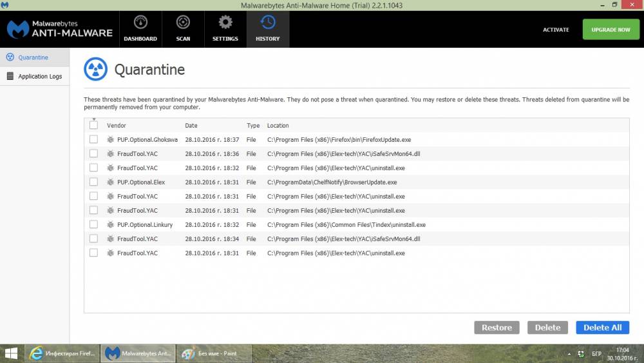Open the Dashboard gauge icon
Image resolution: width=644 pixels, height=363 pixels.
(x=140, y=22)
